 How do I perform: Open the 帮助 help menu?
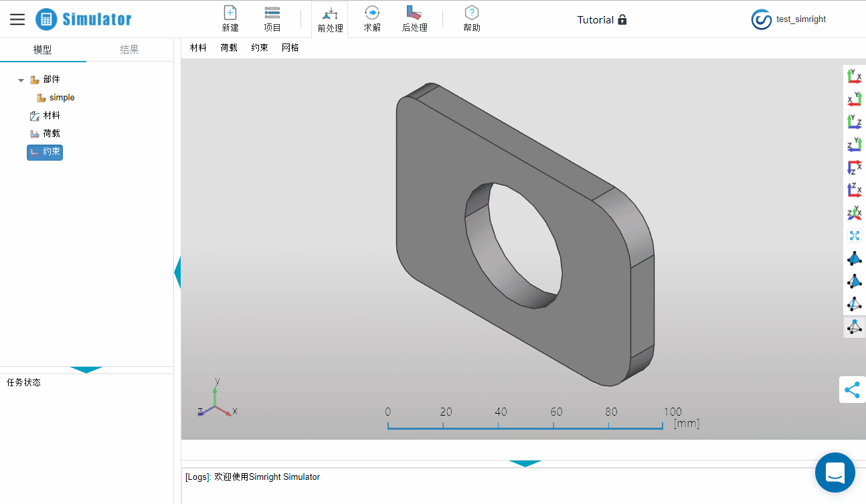click(472, 19)
